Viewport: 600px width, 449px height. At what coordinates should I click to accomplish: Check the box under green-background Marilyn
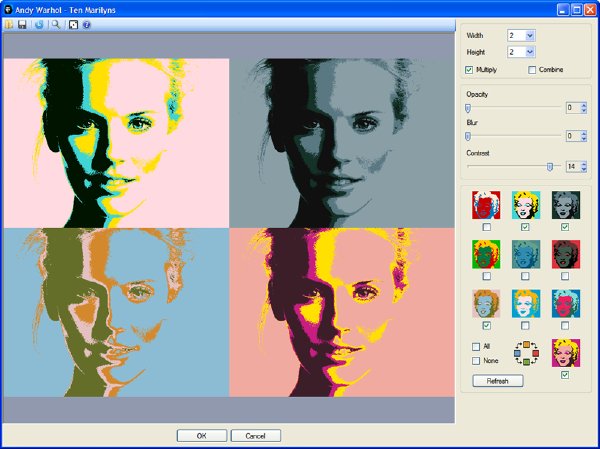point(486,276)
